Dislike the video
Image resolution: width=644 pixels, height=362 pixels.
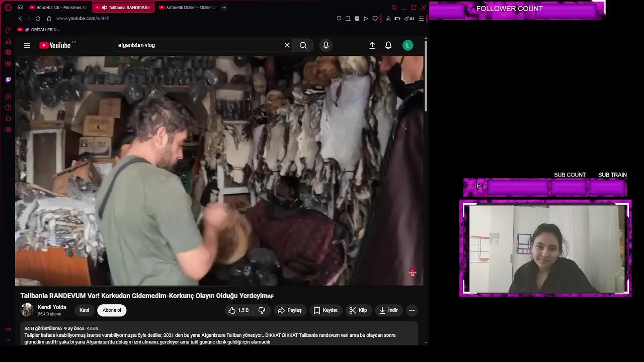[x=262, y=310]
